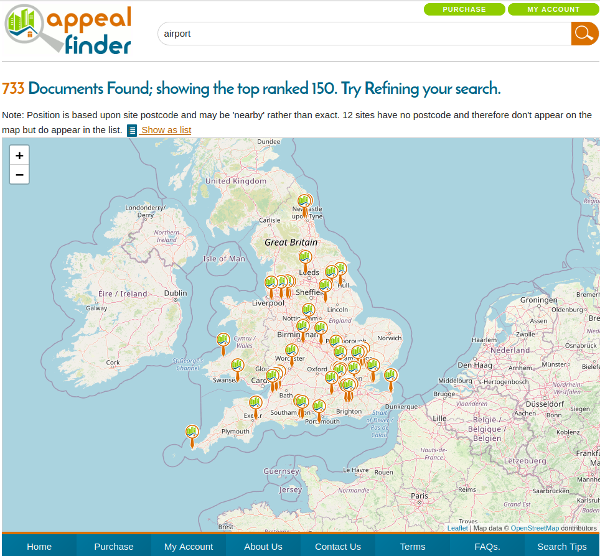Click the orange search magnifier button
This screenshot has height=556, width=600.
(x=583, y=34)
